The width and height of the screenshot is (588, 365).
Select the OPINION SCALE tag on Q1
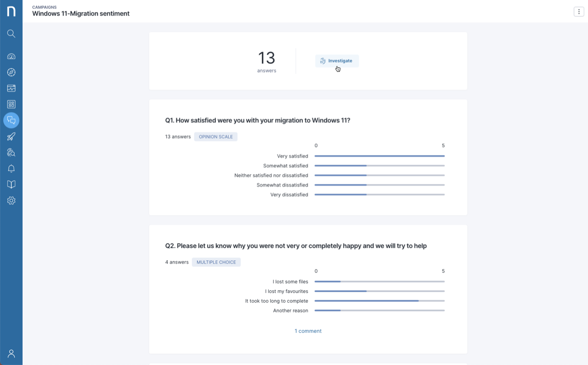pos(215,136)
